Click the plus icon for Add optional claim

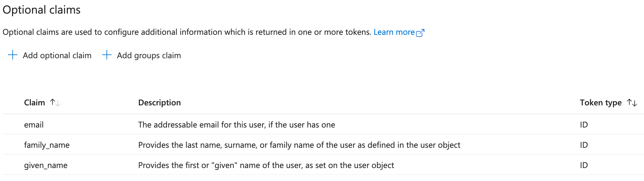(x=13, y=55)
